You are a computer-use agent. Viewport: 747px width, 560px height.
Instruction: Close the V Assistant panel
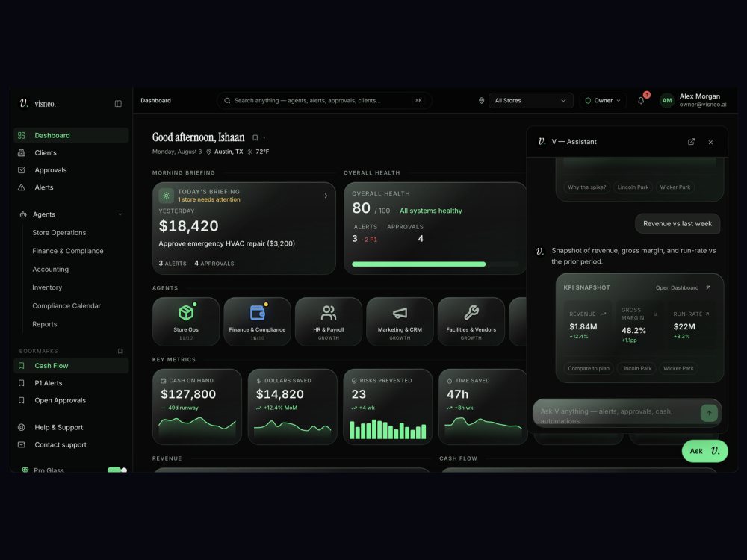tap(710, 143)
